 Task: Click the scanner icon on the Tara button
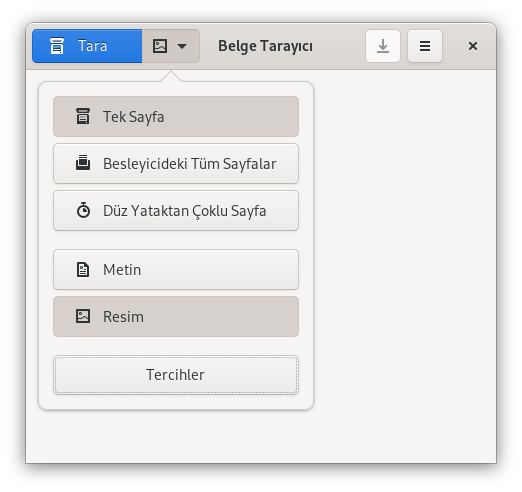(x=57, y=46)
